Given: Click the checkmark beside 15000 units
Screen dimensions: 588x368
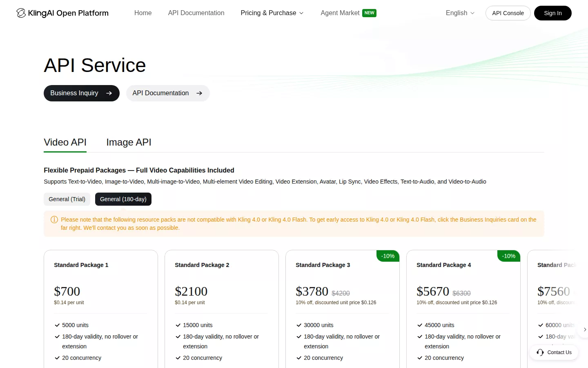Looking at the screenshot, I should pyautogui.click(x=178, y=325).
